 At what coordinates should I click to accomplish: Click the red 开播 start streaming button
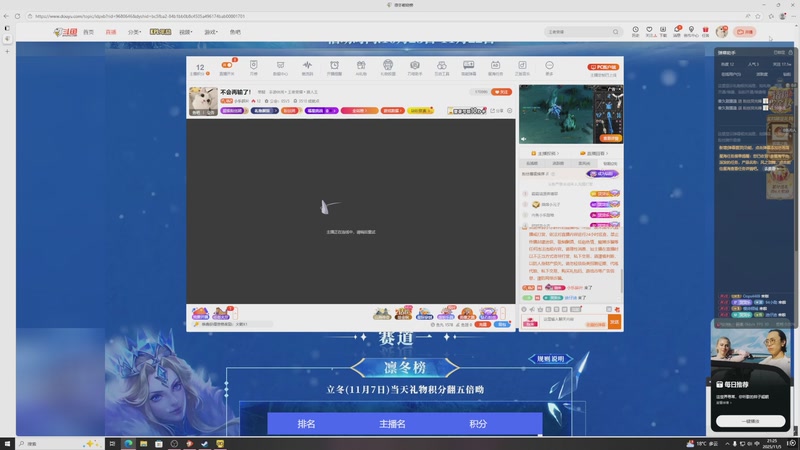[x=744, y=32]
